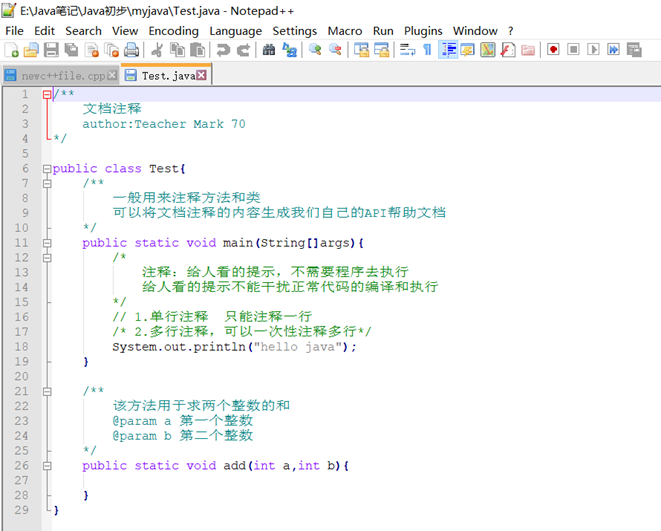The height and width of the screenshot is (531, 661).
Task: Open the Language menu
Action: pos(236,31)
